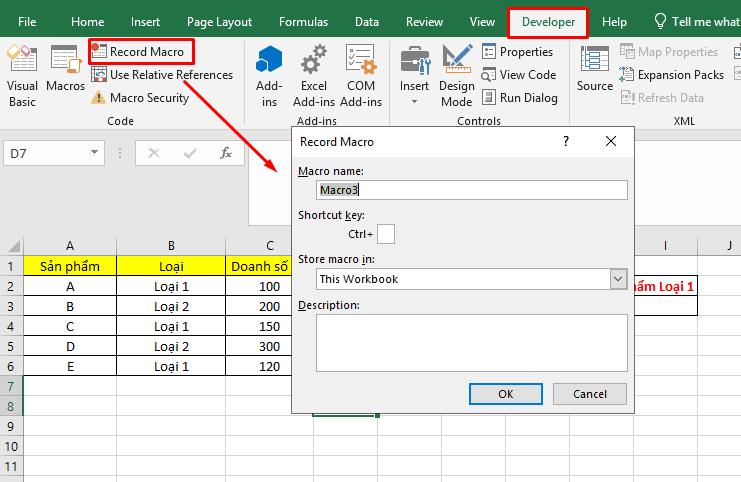This screenshot has width=741, height=482.
Task: Open the Page Layout tab
Action: click(218, 21)
